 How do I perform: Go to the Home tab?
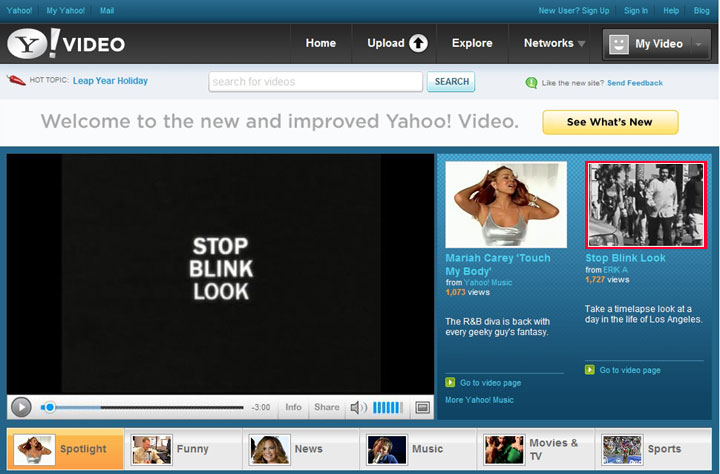(x=321, y=43)
